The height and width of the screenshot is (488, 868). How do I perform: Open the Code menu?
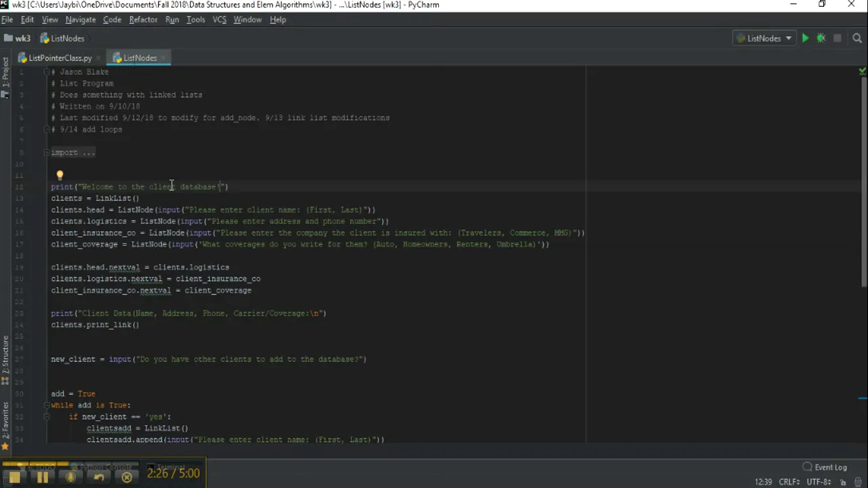tap(112, 20)
